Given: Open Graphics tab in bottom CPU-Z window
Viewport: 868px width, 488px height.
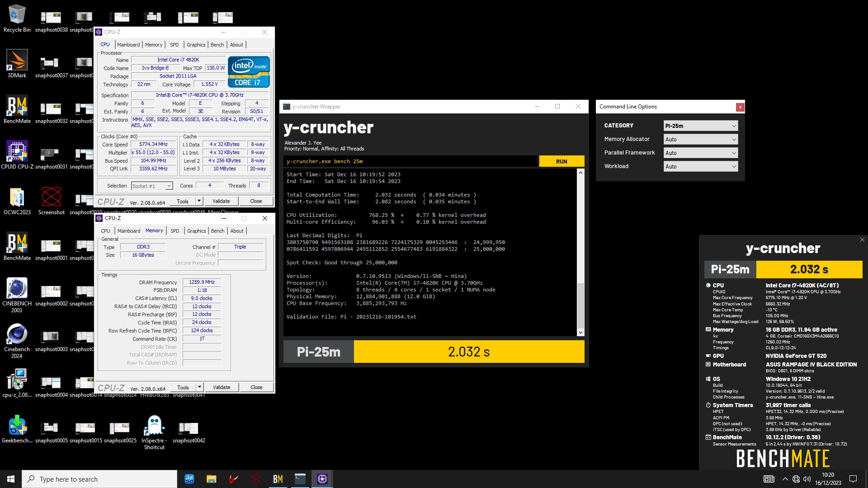Looking at the screenshot, I should pos(197,231).
